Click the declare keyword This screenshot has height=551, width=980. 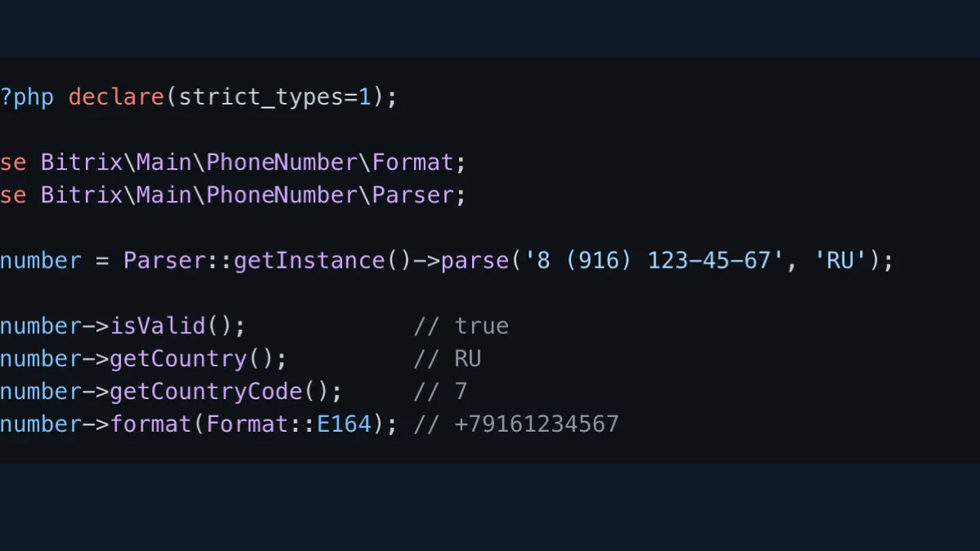coord(116,98)
